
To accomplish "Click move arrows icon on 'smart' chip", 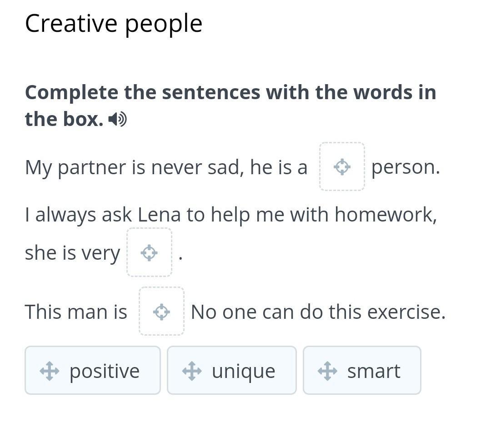I will click(327, 371).
